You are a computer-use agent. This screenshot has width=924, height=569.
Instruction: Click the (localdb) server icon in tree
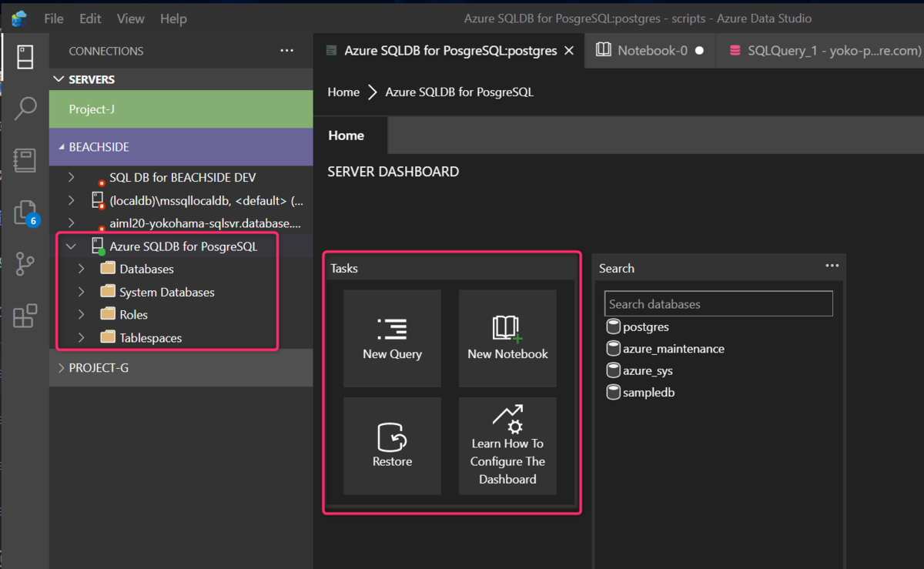tap(98, 201)
